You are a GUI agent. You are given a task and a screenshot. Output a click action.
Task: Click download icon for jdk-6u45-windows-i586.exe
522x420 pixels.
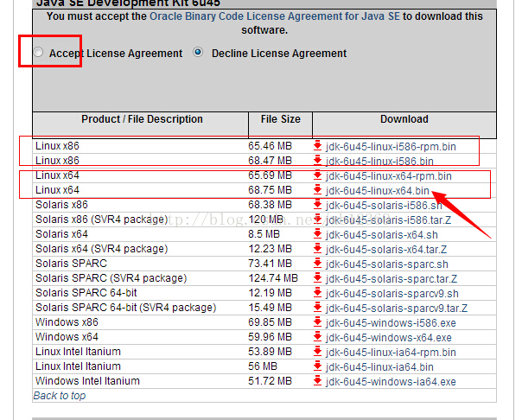pos(317,322)
